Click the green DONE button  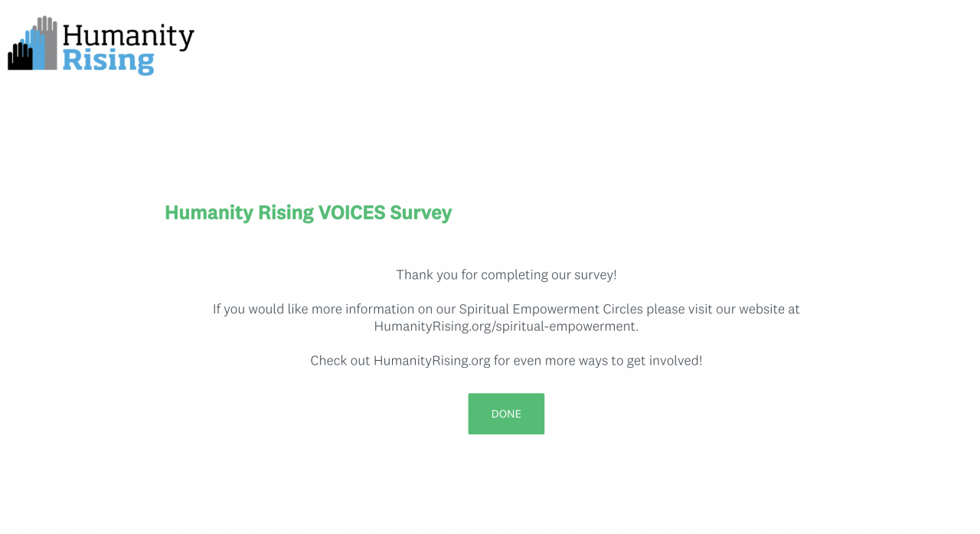tap(506, 414)
